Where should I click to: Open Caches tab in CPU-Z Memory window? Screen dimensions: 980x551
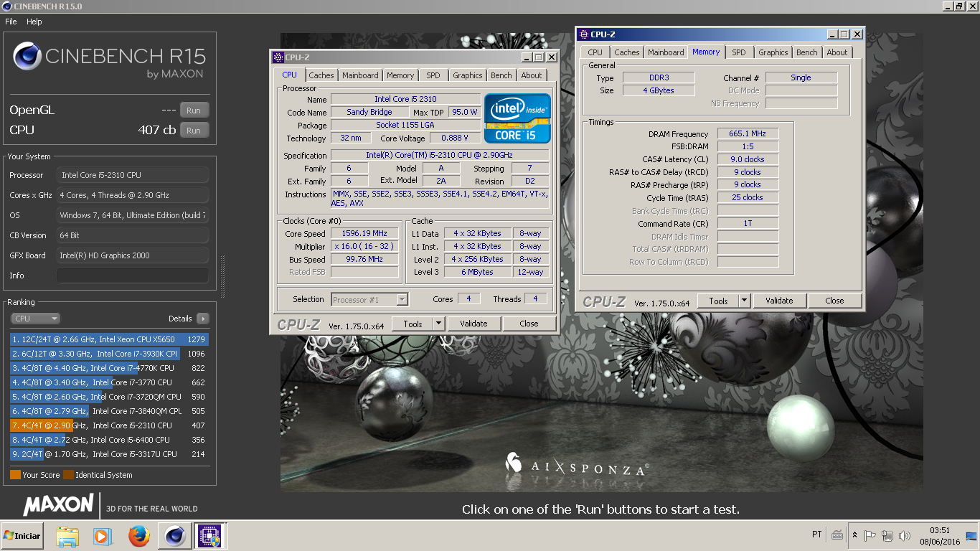[627, 52]
